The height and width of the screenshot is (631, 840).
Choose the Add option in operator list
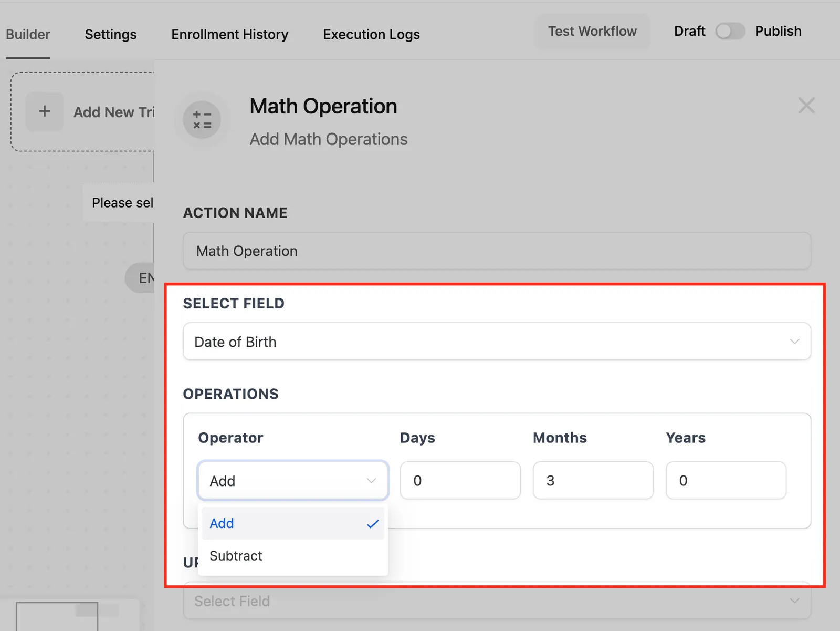(293, 523)
